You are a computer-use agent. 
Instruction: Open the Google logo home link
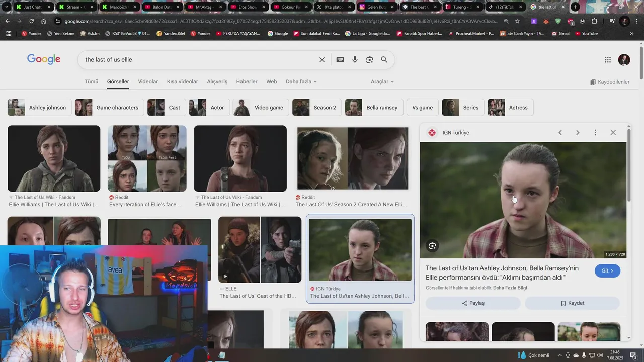44,59
